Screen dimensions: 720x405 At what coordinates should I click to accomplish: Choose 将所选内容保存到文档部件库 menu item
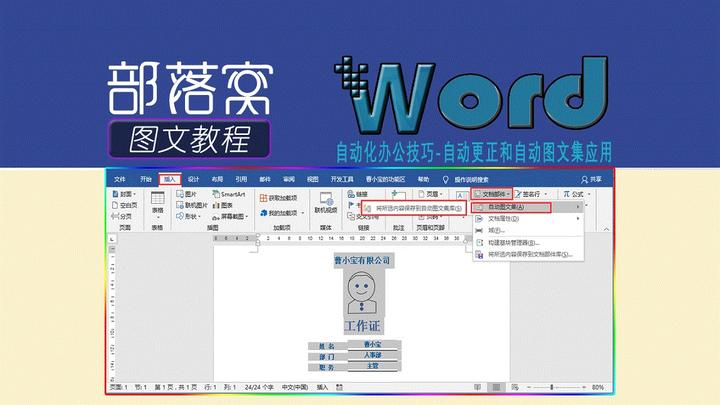tap(528, 254)
